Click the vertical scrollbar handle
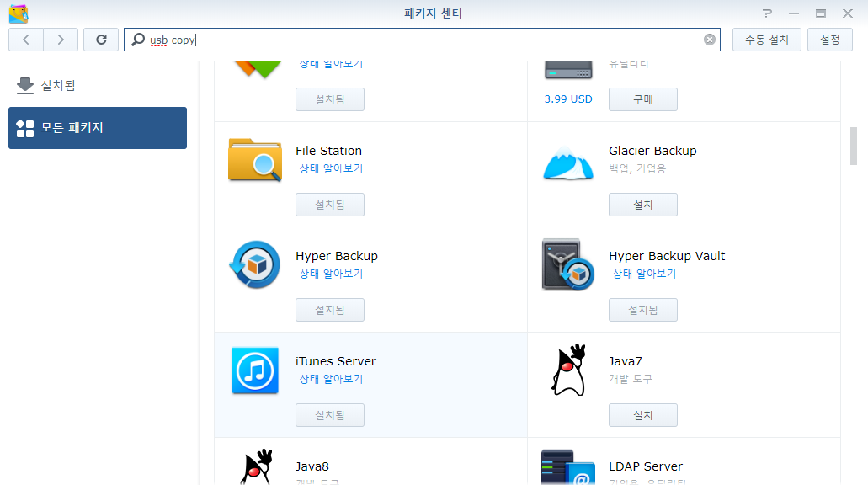868x485 pixels. tap(854, 147)
